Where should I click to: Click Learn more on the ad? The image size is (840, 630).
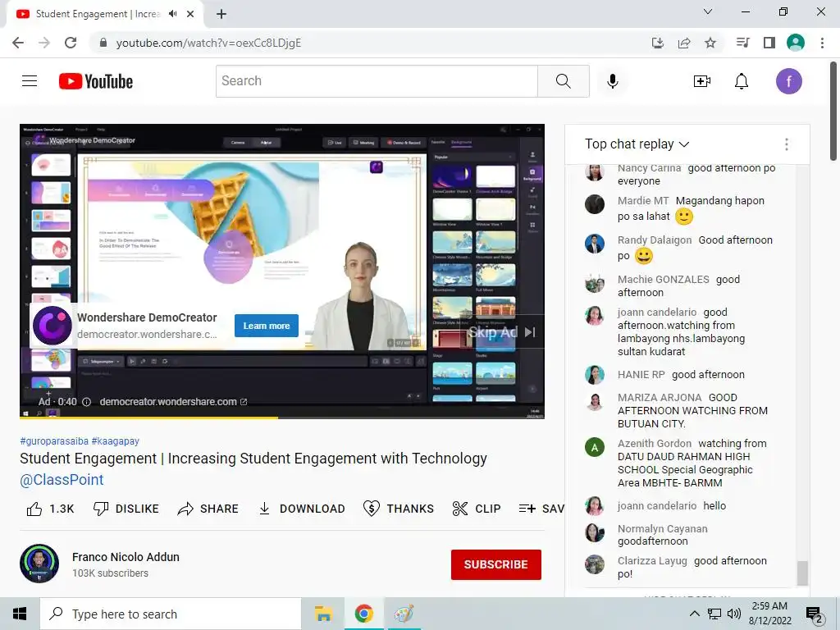(267, 326)
